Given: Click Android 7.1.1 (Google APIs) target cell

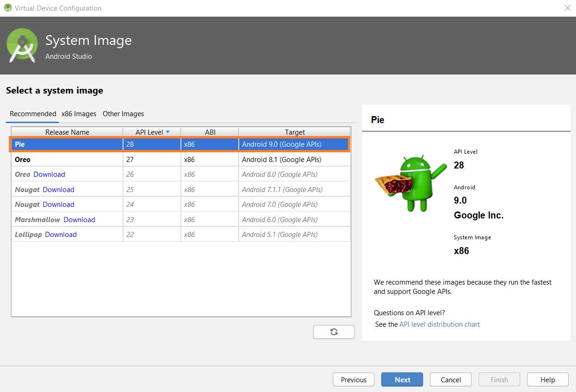Looking at the screenshot, I should pyautogui.click(x=294, y=190).
